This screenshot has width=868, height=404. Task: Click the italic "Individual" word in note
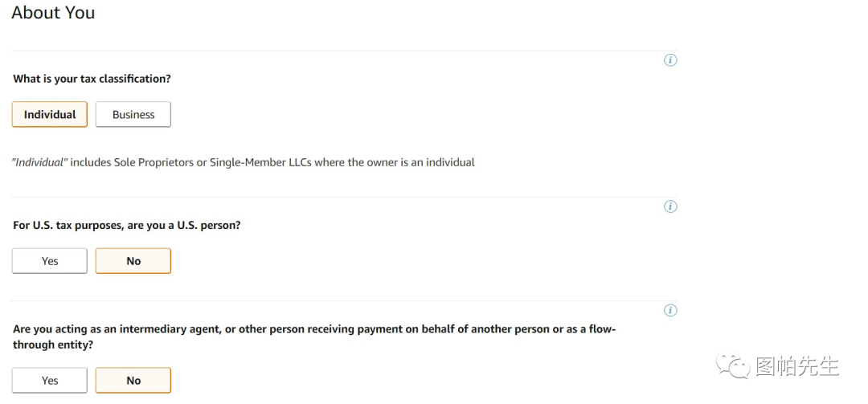coord(40,162)
